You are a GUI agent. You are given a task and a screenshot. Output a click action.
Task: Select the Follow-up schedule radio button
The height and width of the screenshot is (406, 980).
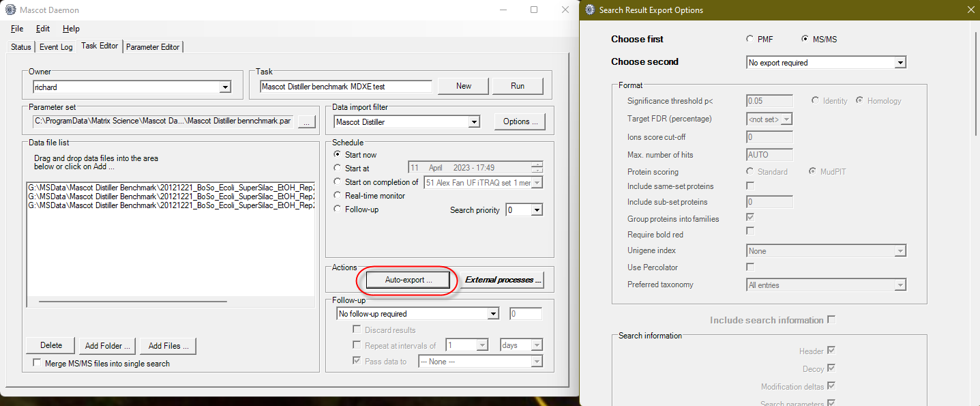(x=338, y=209)
